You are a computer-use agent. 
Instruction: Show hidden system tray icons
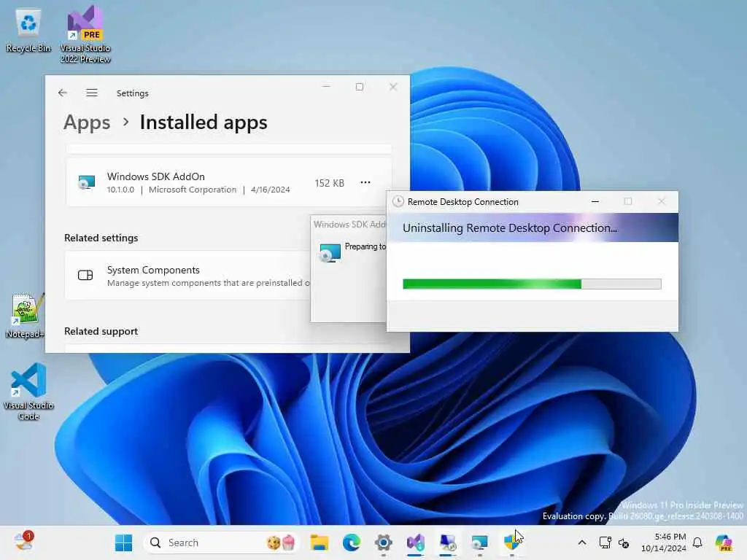click(x=582, y=542)
